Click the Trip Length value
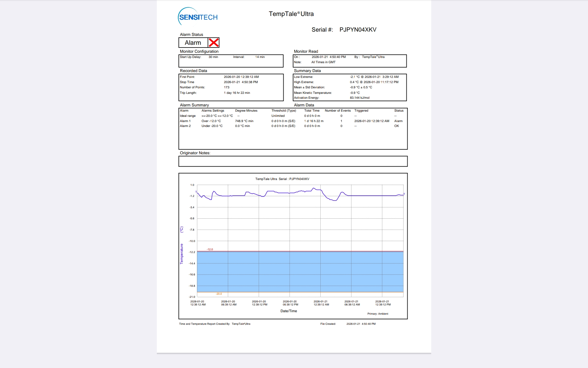The image size is (588, 368). [237, 93]
